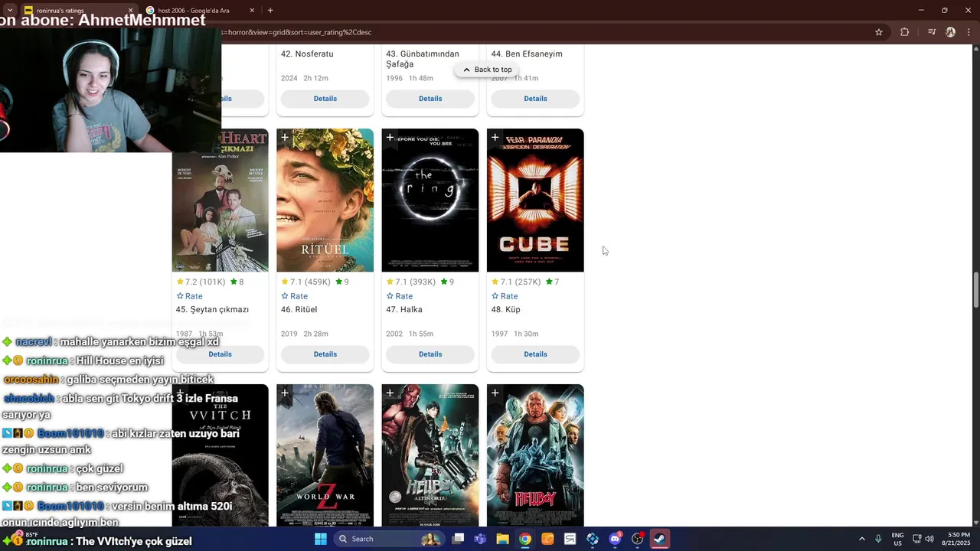This screenshot has height=551, width=980.
Task: Open Chrome profile avatar
Action: pyautogui.click(x=950, y=32)
